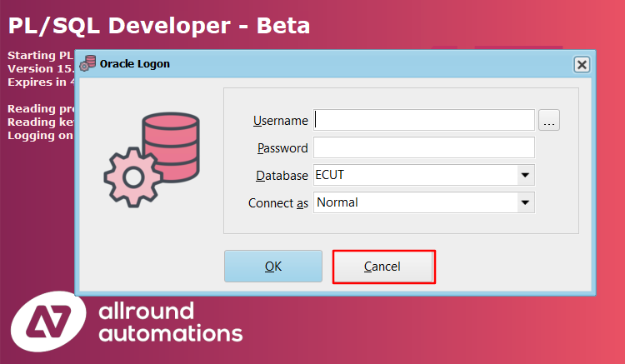Click the PL/SQL Developer - Beta heading
The width and height of the screenshot is (625, 364).
[159, 26]
